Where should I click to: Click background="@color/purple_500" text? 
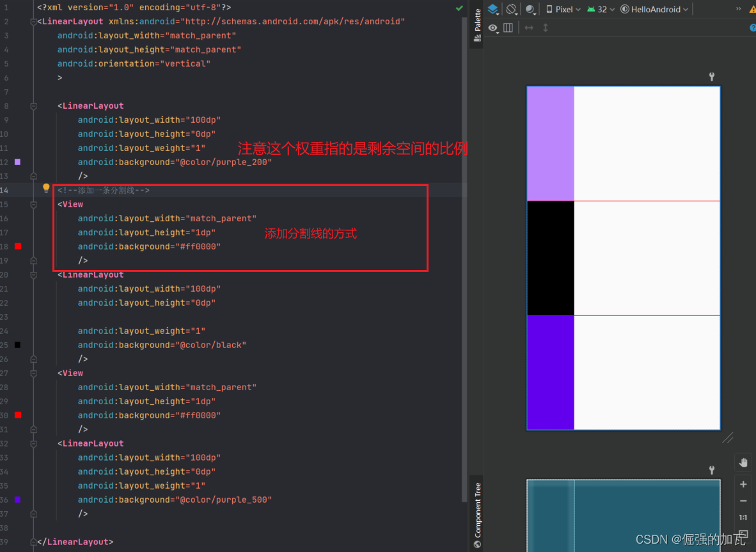point(175,500)
